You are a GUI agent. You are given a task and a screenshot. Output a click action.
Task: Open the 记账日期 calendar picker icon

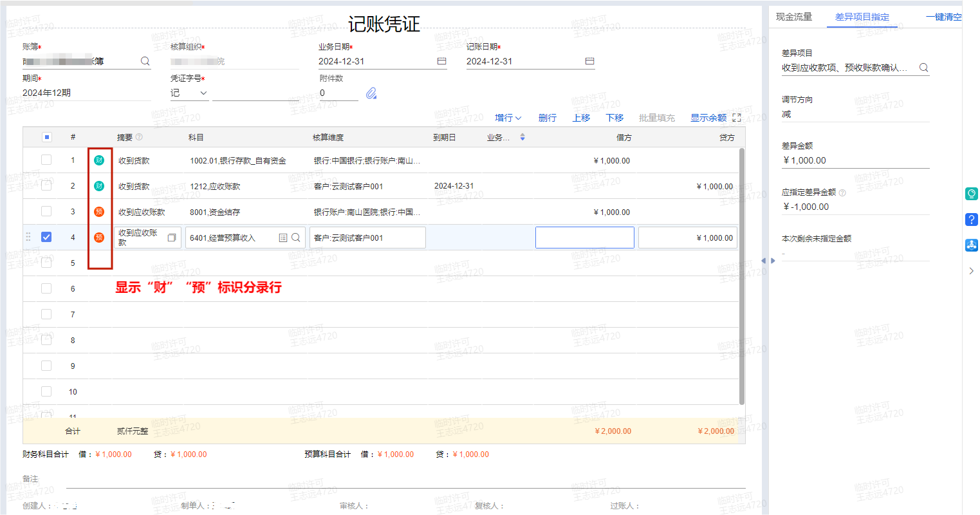coord(589,61)
